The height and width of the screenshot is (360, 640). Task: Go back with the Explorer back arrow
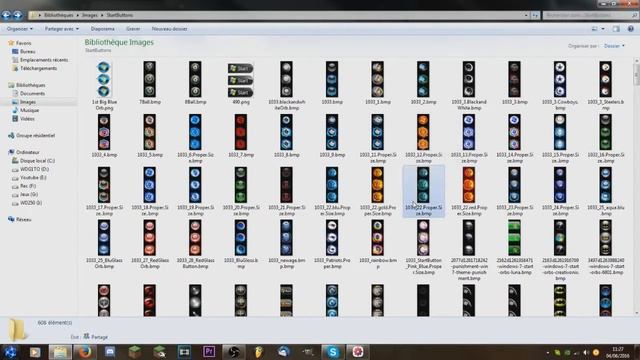[x=6, y=15]
